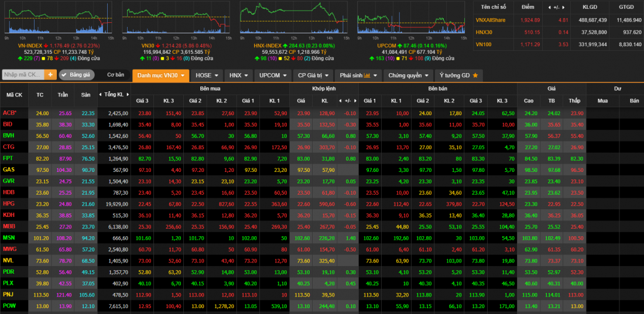Open the Chứng quyền dropdown
Image resolution: width=644 pixels, height=314 pixels.
[x=408, y=75]
